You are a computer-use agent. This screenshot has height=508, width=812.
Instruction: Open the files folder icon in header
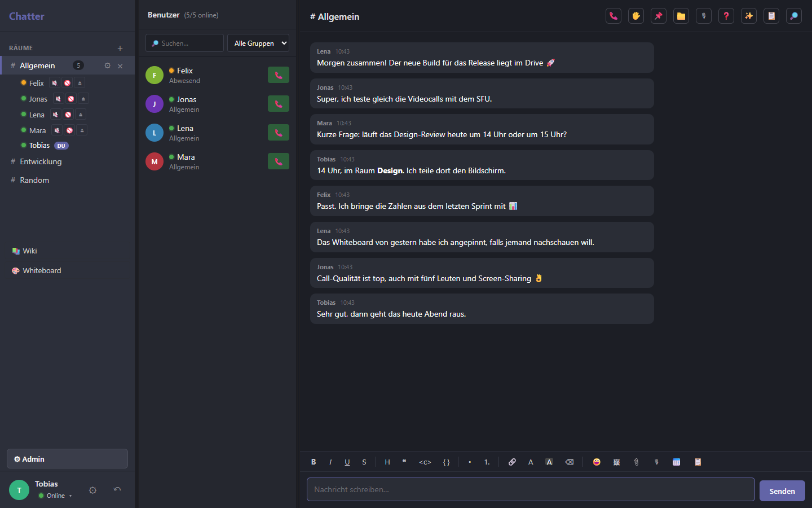tap(681, 16)
